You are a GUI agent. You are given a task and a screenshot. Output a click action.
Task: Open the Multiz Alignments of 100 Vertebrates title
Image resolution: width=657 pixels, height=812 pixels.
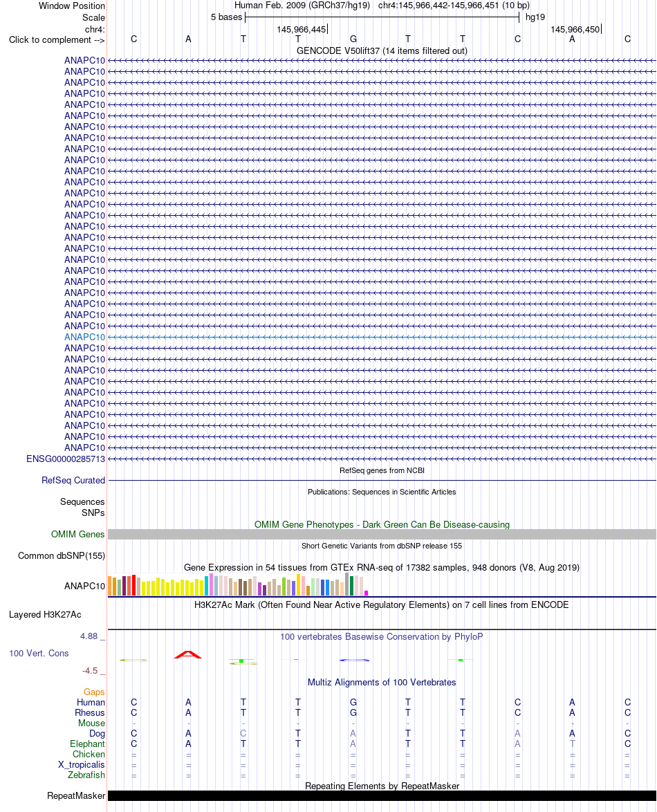(382, 683)
